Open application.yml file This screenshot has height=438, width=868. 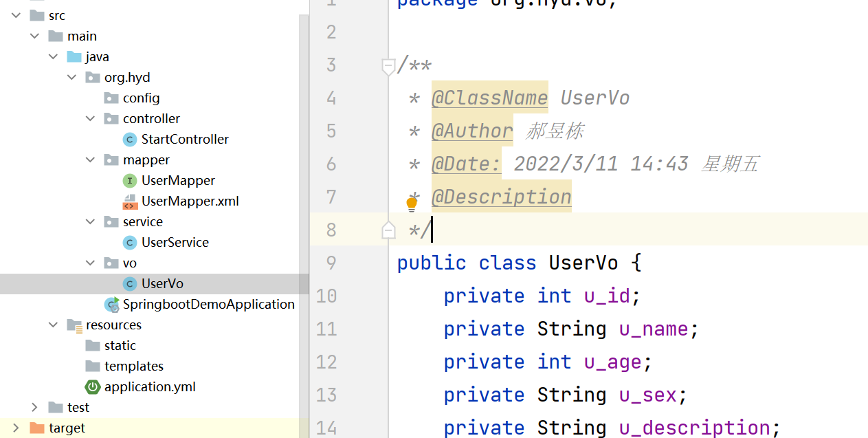coord(150,386)
